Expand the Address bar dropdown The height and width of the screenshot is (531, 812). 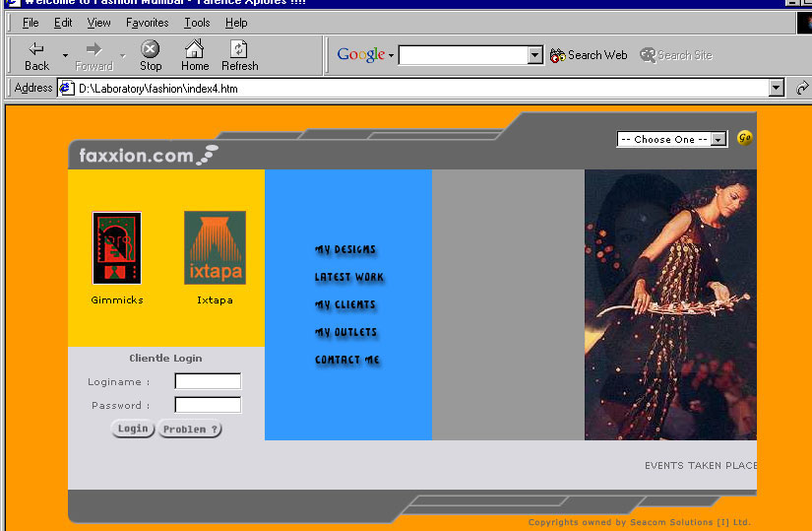pos(776,88)
